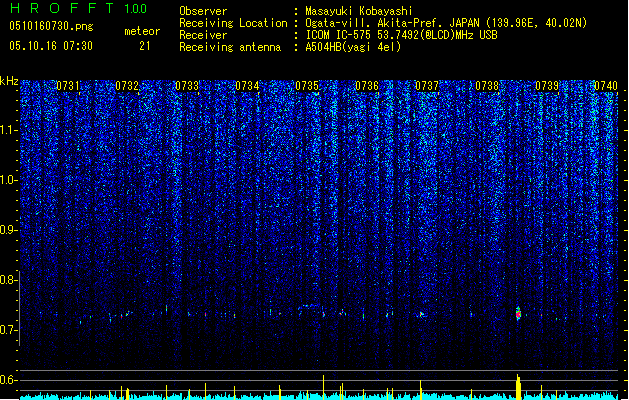Click the 'Receiving antenna' label
Image resolution: width=629 pixels, height=400 pixels.
click(230, 47)
